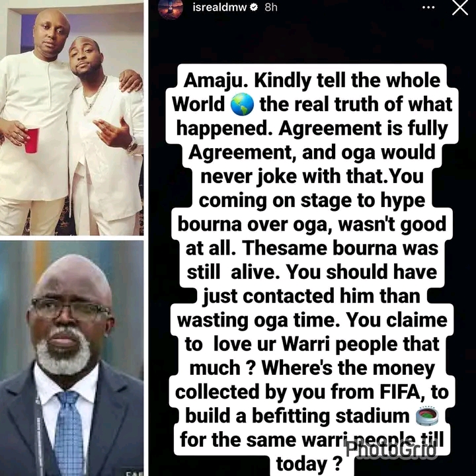
Task: Click text 'bourna over oga, wasn't good'
Action: [x=312, y=224]
